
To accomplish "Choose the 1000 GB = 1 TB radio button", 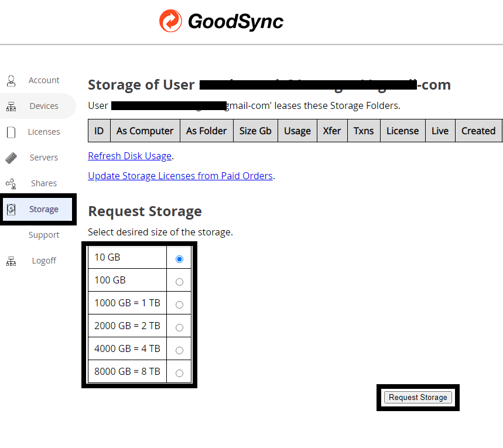I will (179, 305).
